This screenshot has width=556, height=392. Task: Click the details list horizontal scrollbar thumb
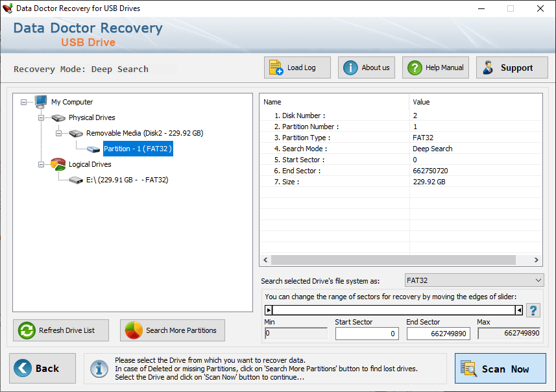coord(394,260)
